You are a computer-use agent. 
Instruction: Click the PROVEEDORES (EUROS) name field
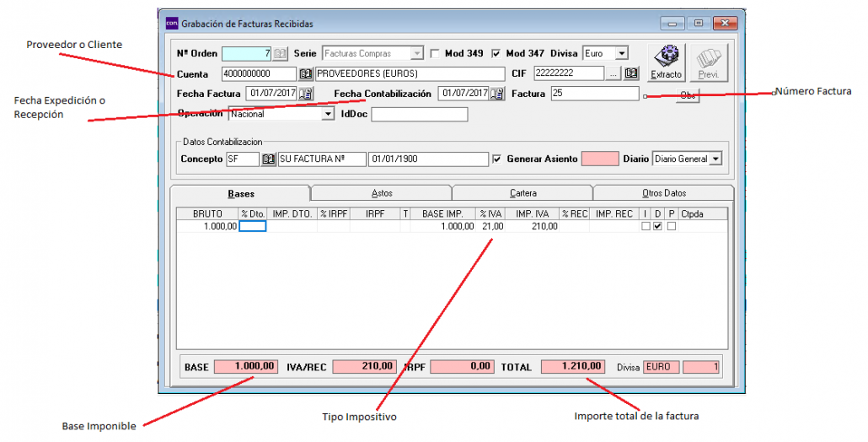click(410, 73)
